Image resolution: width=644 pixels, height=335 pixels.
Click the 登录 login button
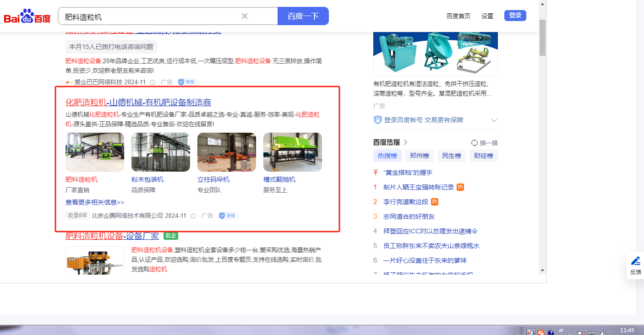click(515, 16)
